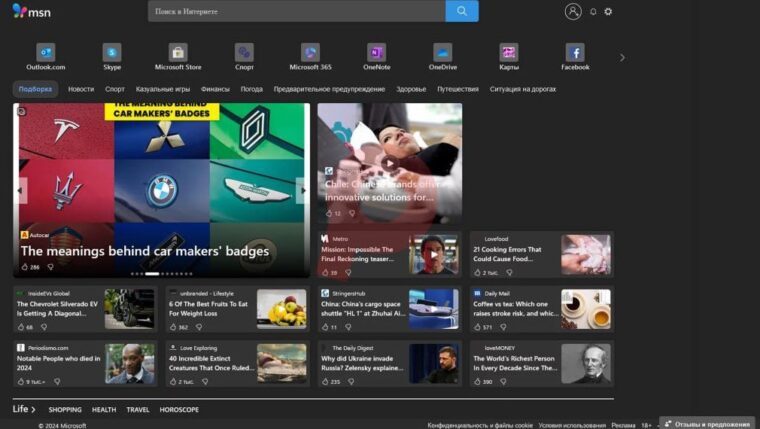Open the Why did Ukraine invade headline
Screen dimensions: 760x429
[362, 363]
